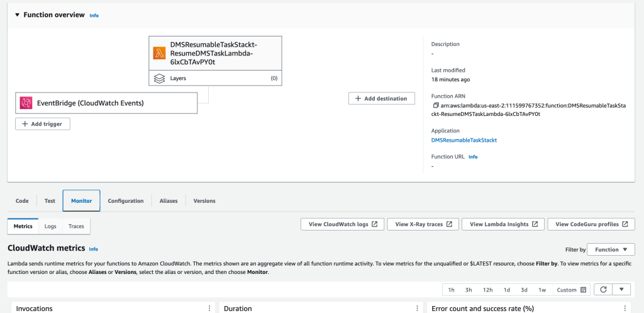Open the Versions tab
The image size is (644, 313).
[x=204, y=201]
